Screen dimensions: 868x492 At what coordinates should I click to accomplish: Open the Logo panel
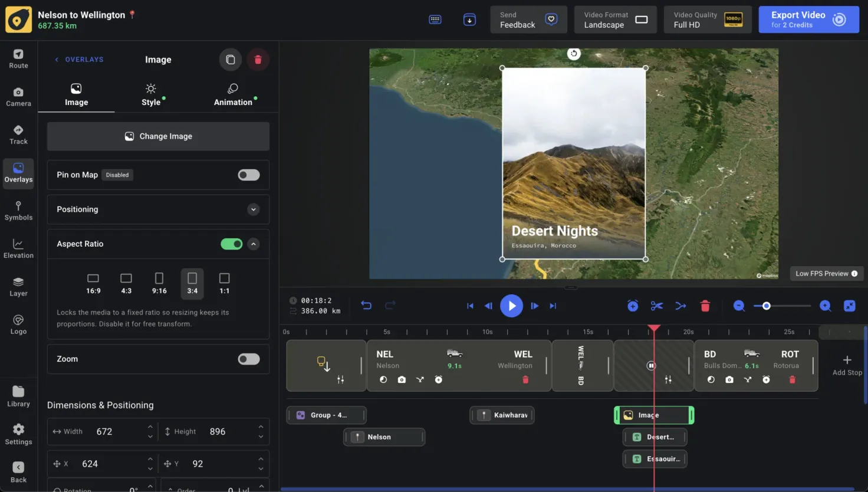click(x=18, y=325)
